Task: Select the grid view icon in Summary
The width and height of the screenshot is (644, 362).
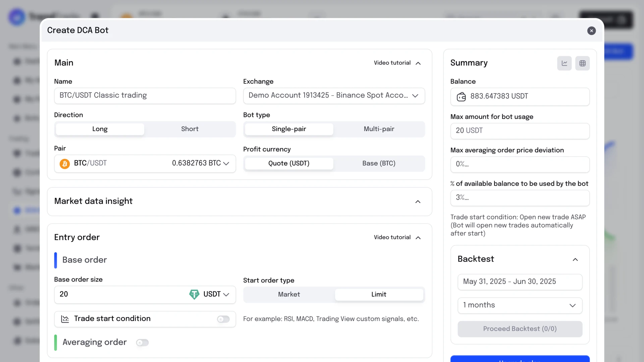Action: tap(583, 63)
